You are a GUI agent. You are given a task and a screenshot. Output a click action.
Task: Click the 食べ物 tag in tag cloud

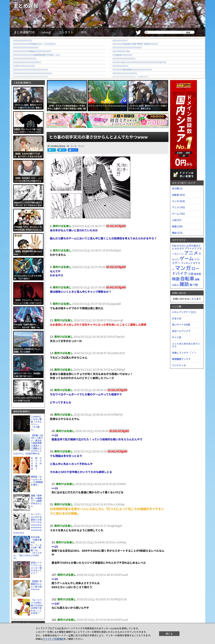pos(193,285)
